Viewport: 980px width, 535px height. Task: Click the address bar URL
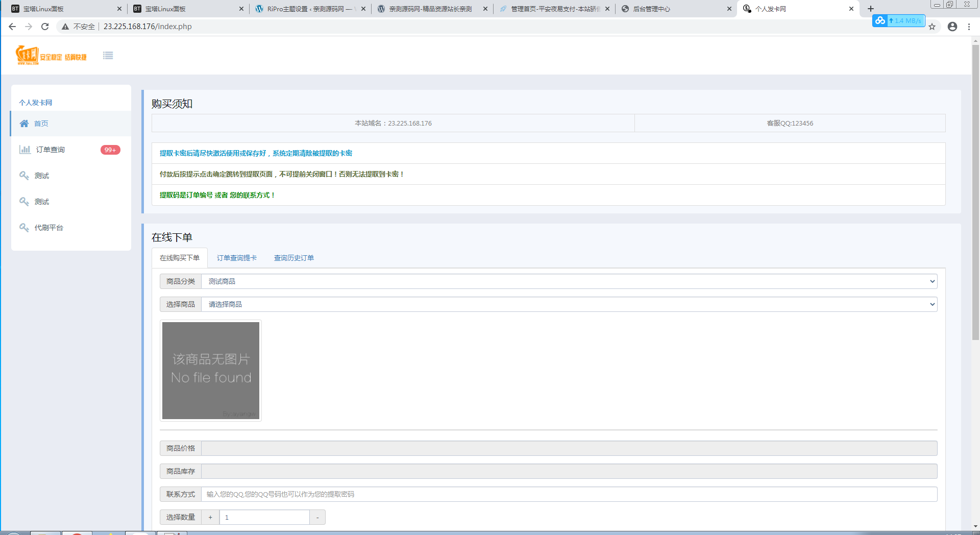coord(148,27)
